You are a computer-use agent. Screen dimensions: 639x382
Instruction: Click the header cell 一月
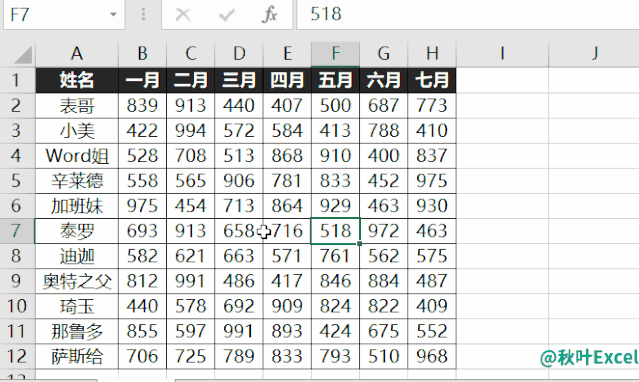coord(142,80)
